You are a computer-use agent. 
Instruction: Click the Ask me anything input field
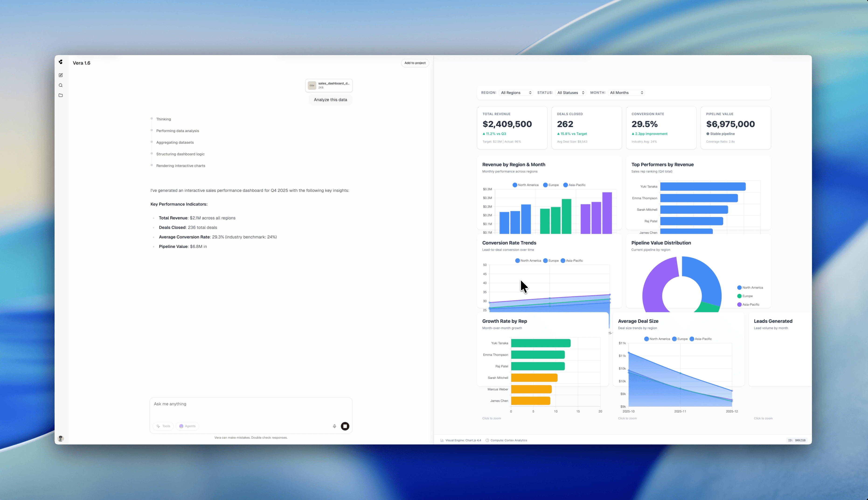[251, 404]
